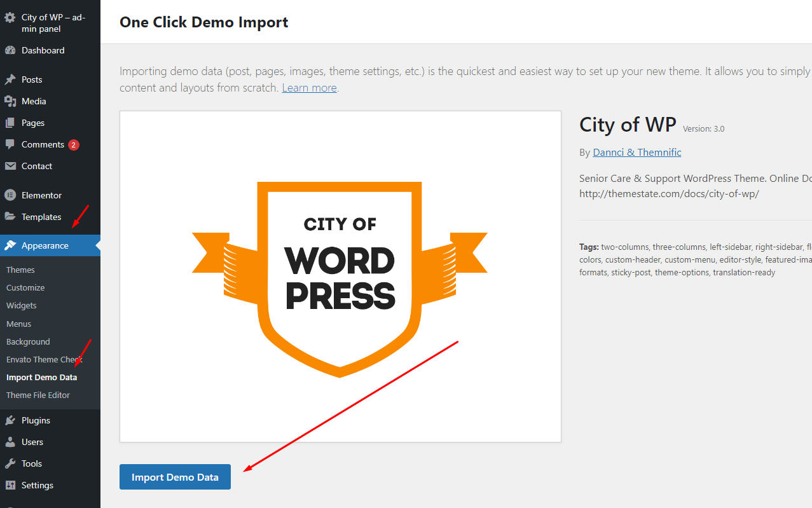Click the blue Import Demo Data button

[x=175, y=477]
